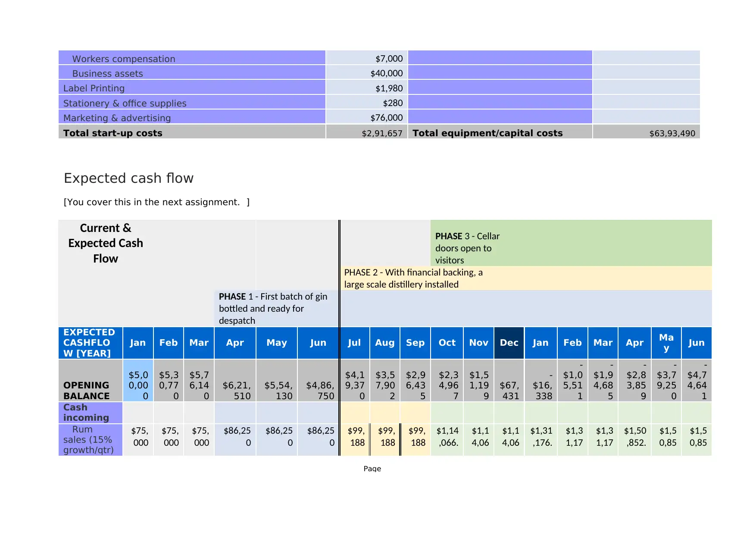Click the 'Oct' month header
Screen dimensions: 756x535
447,343
